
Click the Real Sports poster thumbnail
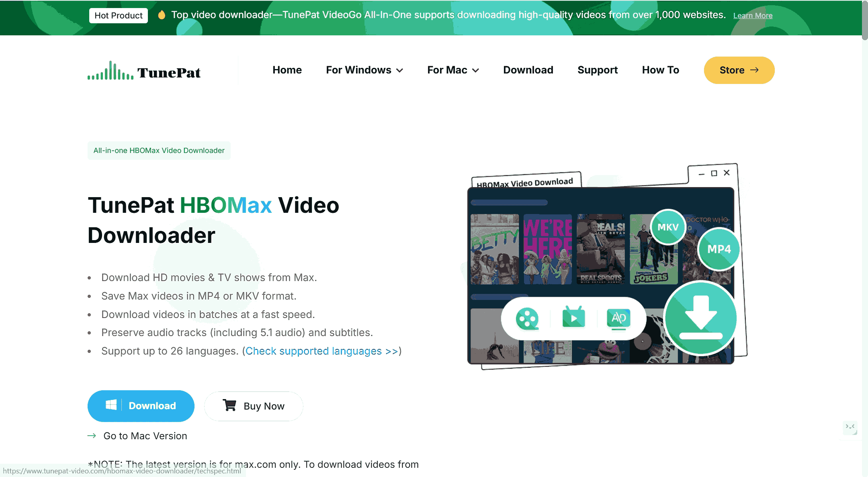601,249
